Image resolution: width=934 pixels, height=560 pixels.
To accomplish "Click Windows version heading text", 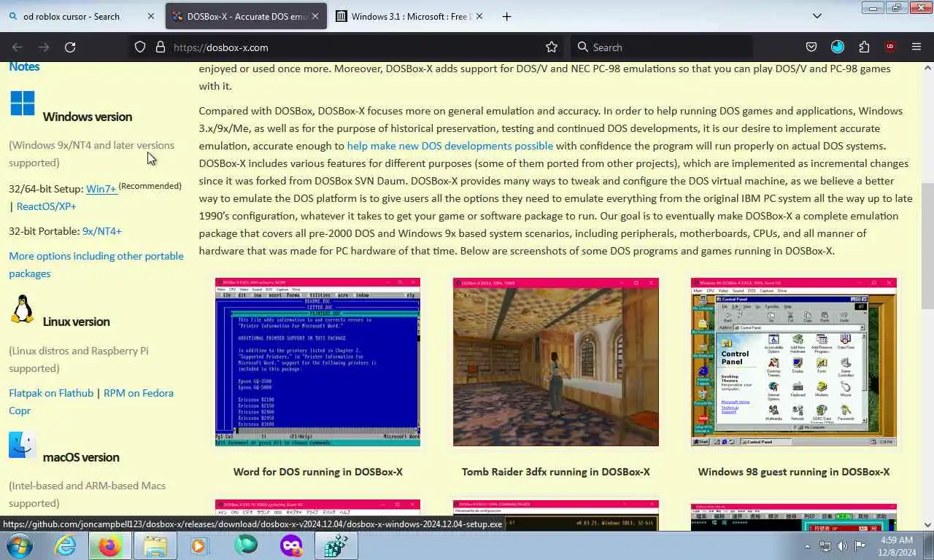I will click(88, 117).
